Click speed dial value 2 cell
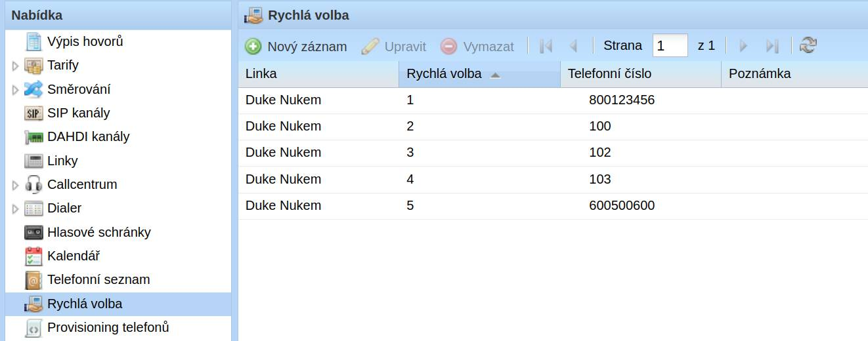This screenshot has width=868, height=341. (410, 127)
